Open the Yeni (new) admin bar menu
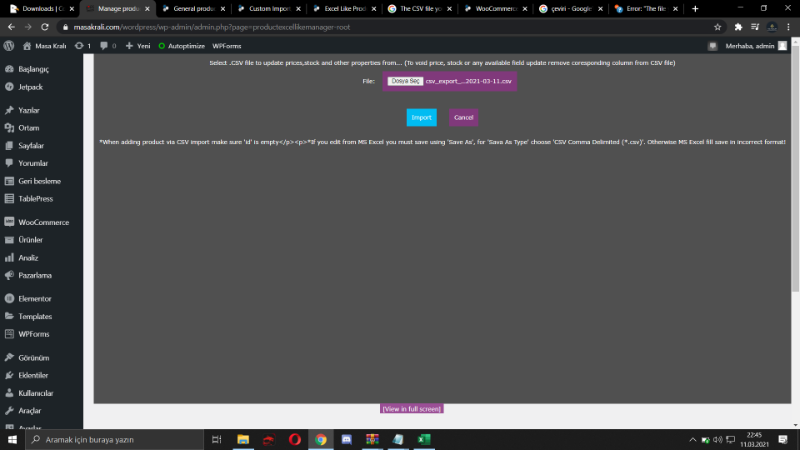The image size is (800, 450). (x=137, y=46)
